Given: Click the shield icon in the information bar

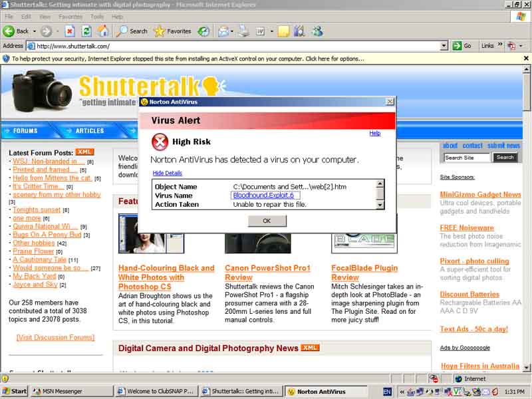Looking at the screenshot, I should point(6,59).
